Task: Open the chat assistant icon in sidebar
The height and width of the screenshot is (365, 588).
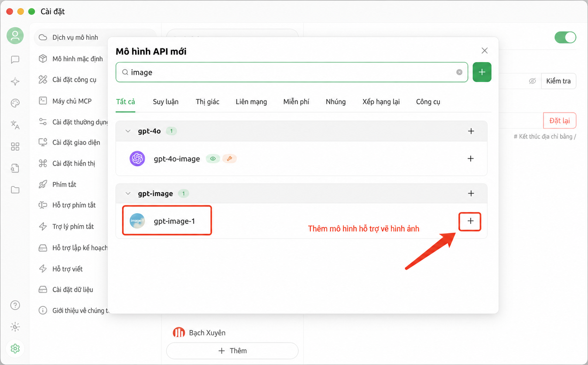Action: point(15,59)
